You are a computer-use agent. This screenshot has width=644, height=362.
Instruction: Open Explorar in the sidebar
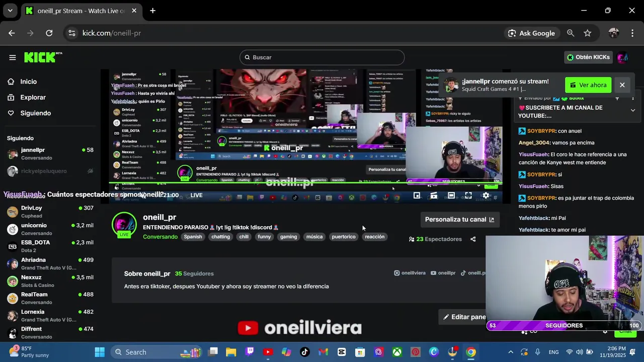click(x=33, y=98)
